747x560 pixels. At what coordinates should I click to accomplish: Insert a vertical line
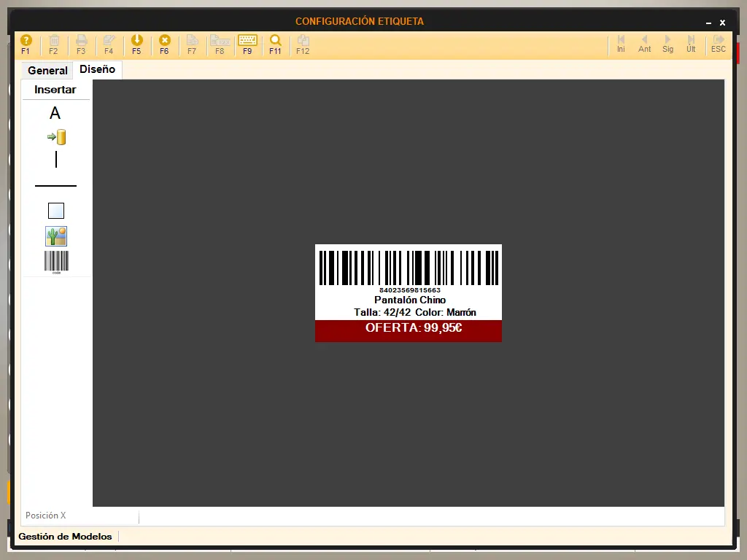(x=56, y=160)
